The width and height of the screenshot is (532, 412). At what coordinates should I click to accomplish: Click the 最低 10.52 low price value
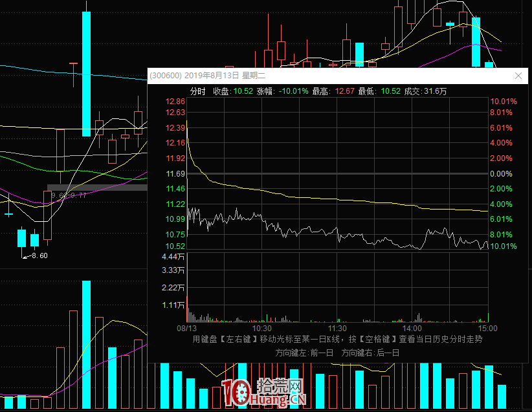coord(390,91)
